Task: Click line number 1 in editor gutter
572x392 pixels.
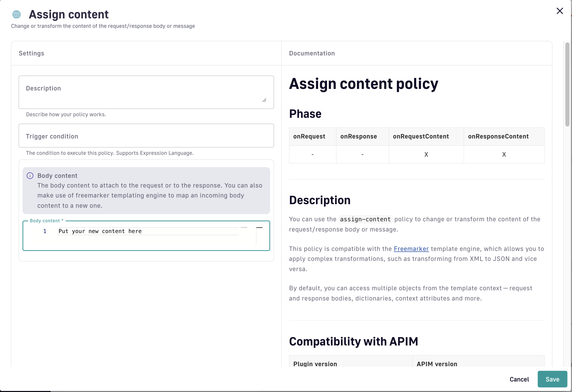Action: [x=45, y=231]
